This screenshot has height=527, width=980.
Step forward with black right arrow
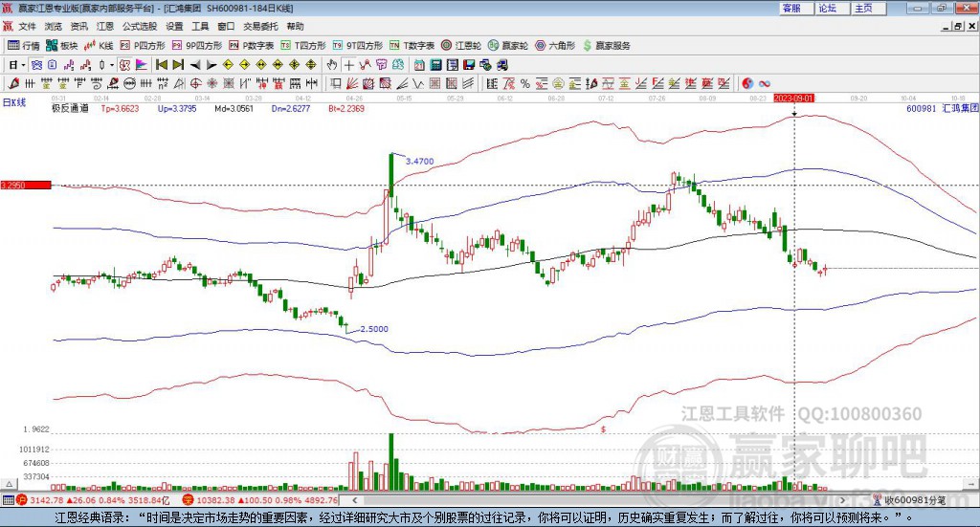click(212, 65)
